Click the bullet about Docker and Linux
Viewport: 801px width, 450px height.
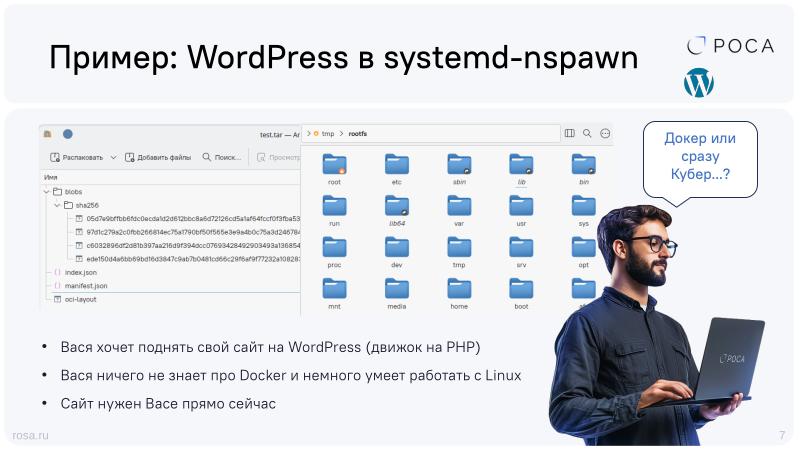click(291, 375)
